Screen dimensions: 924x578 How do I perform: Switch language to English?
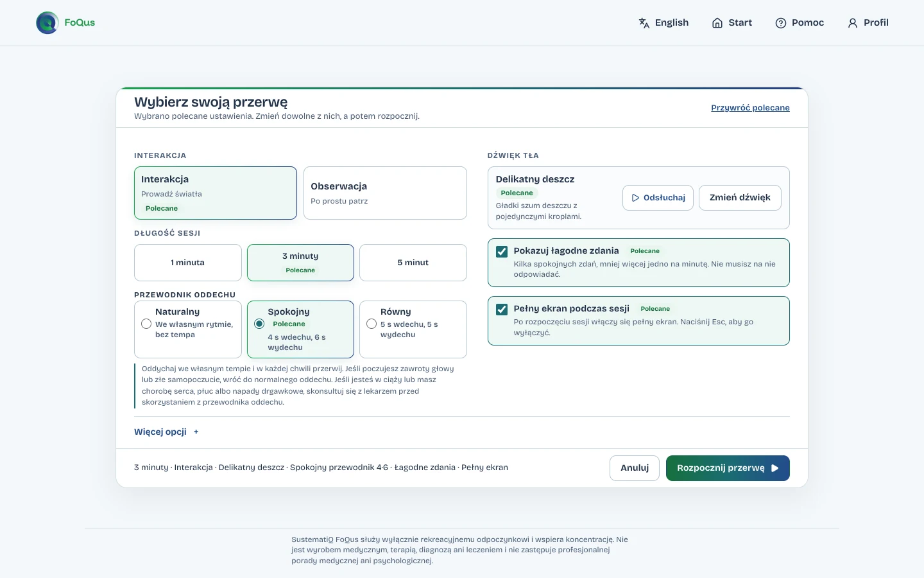click(x=663, y=23)
